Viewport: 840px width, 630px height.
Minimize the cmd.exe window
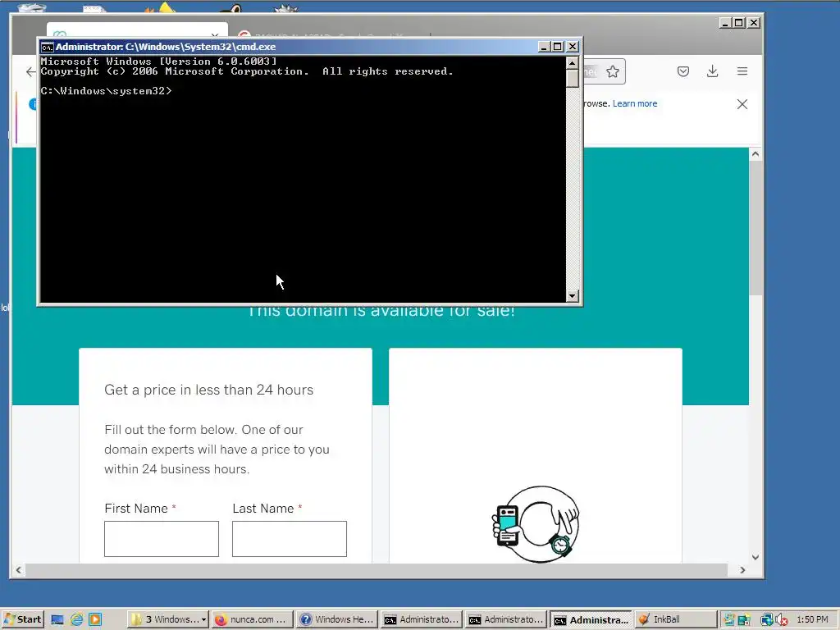pyautogui.click(x=544, y=47)
